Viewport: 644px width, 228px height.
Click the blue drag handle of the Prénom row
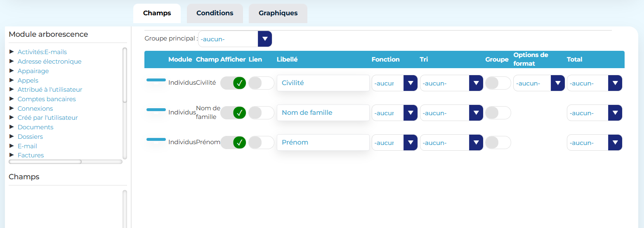(156, 140)
